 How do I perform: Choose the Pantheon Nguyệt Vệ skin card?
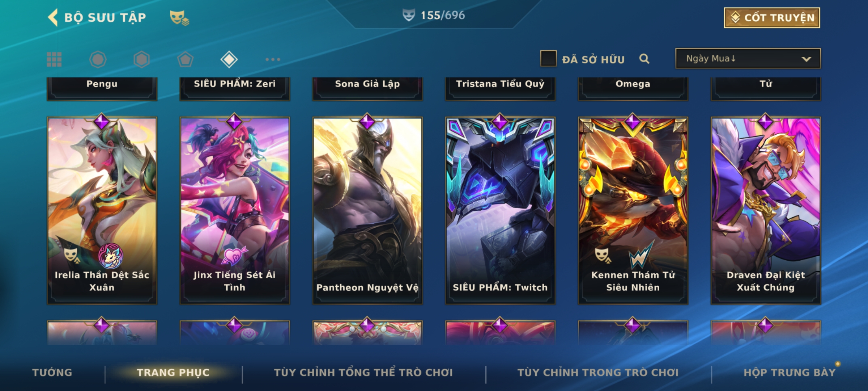coord(367,210)
